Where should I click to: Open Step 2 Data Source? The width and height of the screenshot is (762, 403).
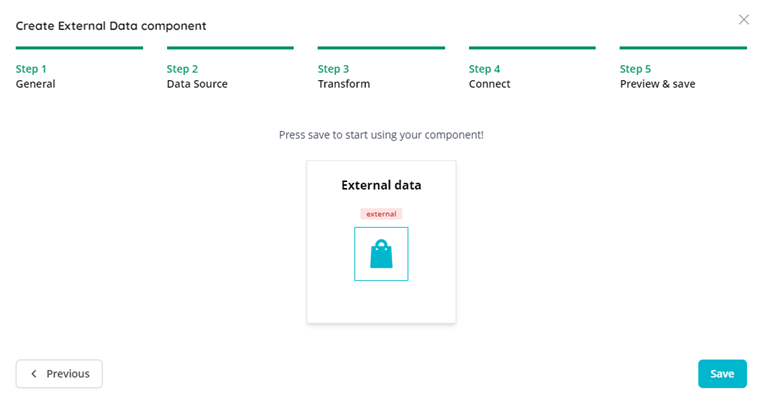197,76
